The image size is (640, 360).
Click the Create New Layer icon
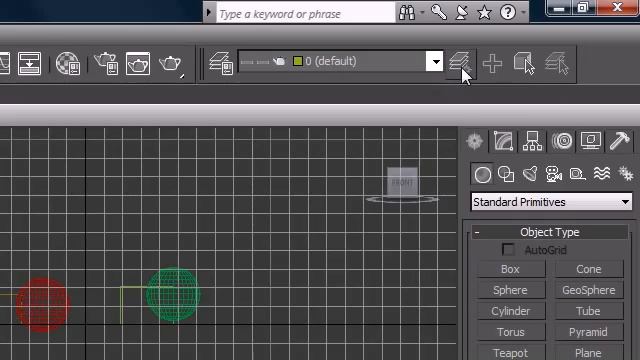[x=460, y=63]
